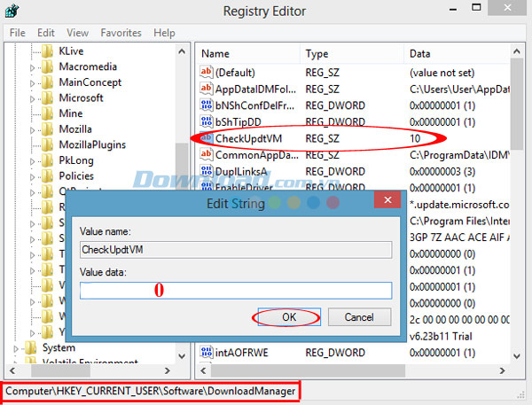Click the *.update.microsoft.co data cell

click(x=459, y=205)
